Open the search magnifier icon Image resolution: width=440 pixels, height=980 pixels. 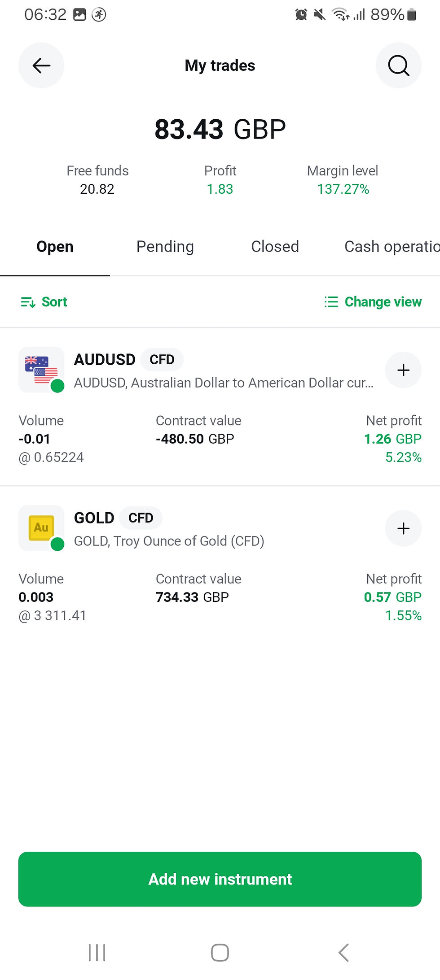coord(398,65)
